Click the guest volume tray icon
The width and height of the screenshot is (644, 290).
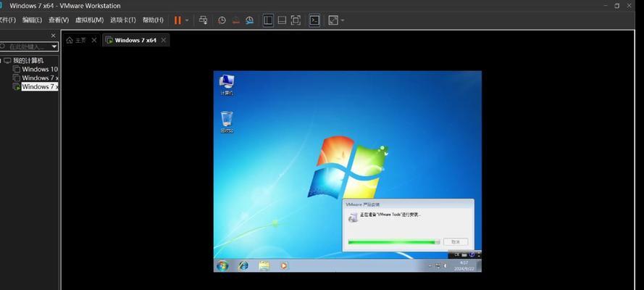click(x=446, y=266)
